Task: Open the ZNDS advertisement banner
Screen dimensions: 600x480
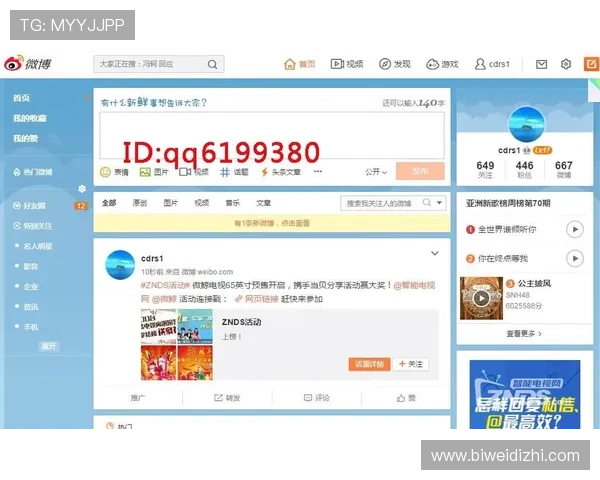Action: point(525,394)
